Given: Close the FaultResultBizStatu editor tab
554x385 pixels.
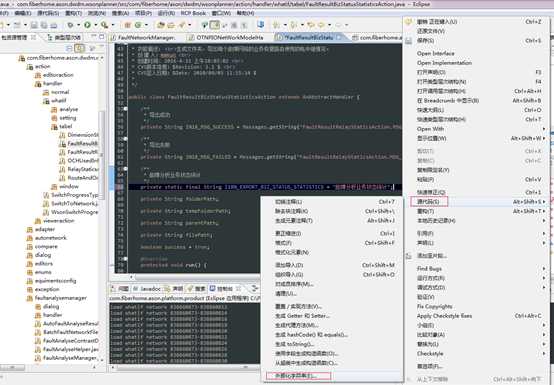Looking at the screenshot, I should 339,37.
